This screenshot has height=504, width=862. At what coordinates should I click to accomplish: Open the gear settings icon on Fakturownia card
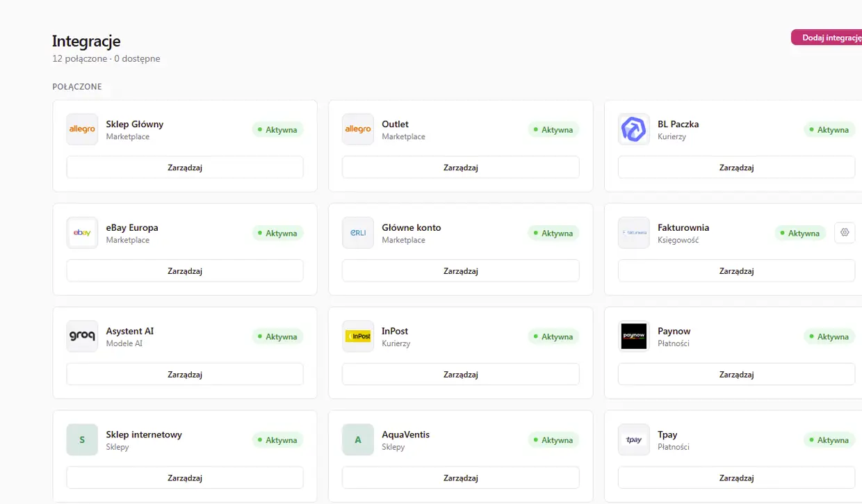pos(845,233)
